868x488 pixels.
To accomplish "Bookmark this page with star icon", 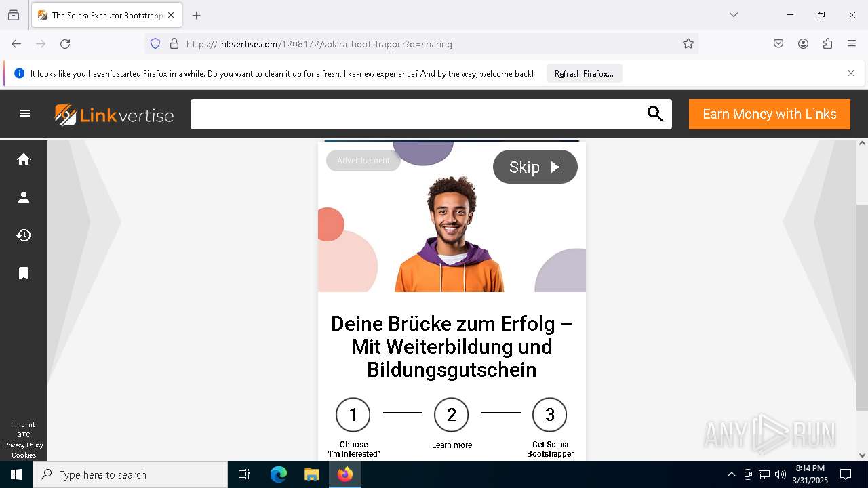I will pos(688,44).
